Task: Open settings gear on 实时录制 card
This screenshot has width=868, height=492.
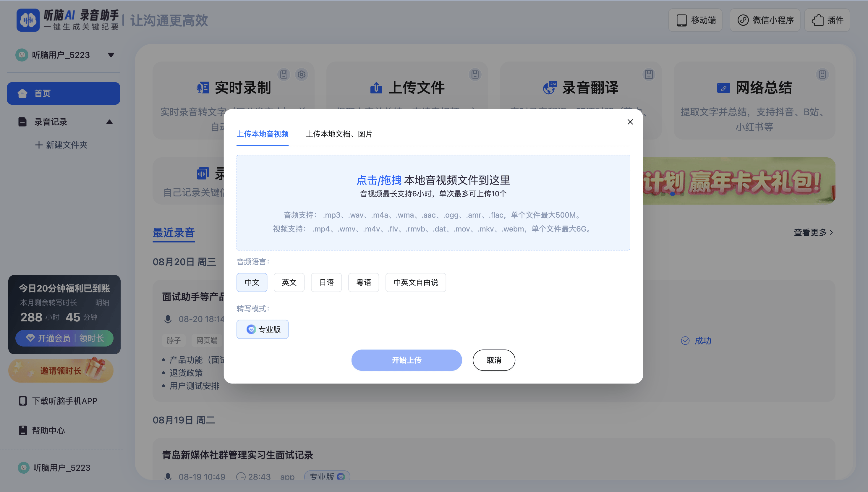Action: coord(301,75)
